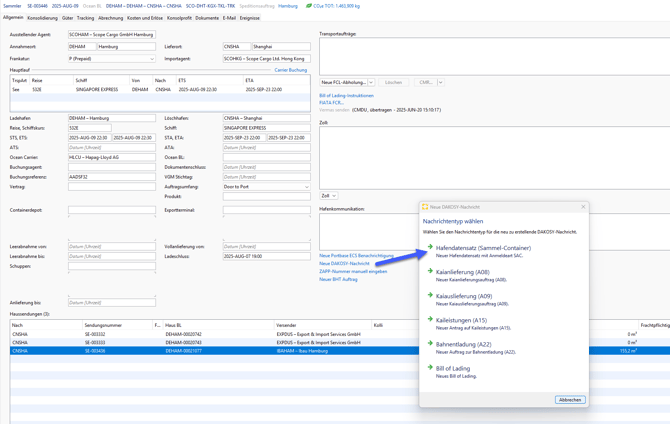Select the SINGAPORE EXPRESS row in Hauptlauf
The width and height of the screenshot is (670, 424).
click(160, 90)
